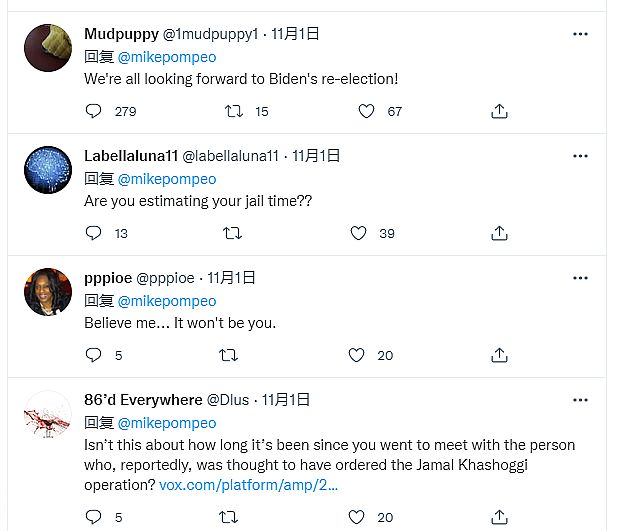The width and height of the screenshot is (624, 531).
Task: Go to 86'd Everywhere's profile name
Action: click(x=142, y=400)
